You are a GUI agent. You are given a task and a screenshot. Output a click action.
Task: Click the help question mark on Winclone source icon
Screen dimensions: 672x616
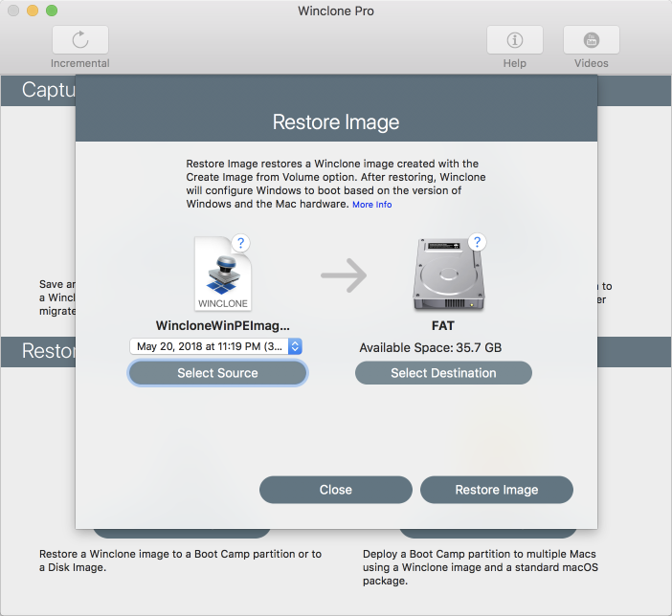pos(241,243)
